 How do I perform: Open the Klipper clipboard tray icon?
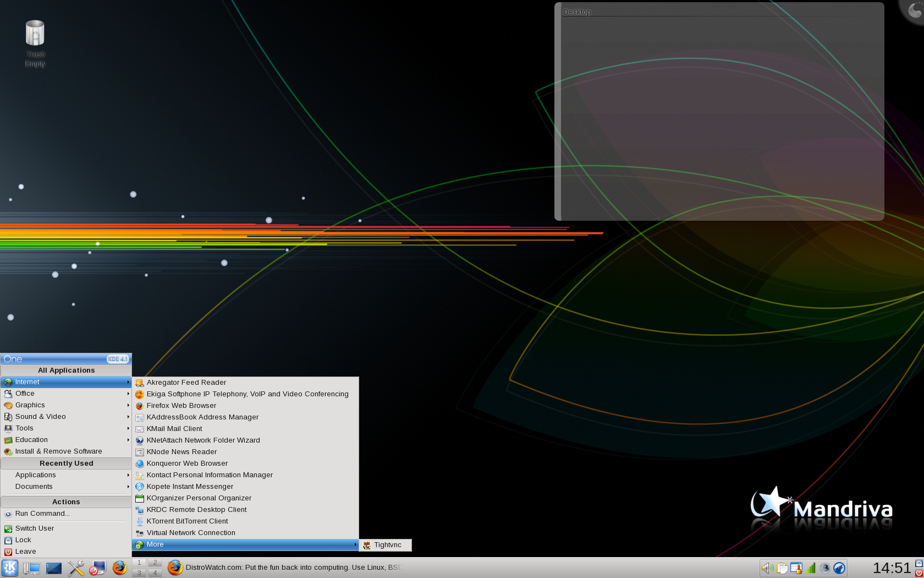tap(782, 568)
